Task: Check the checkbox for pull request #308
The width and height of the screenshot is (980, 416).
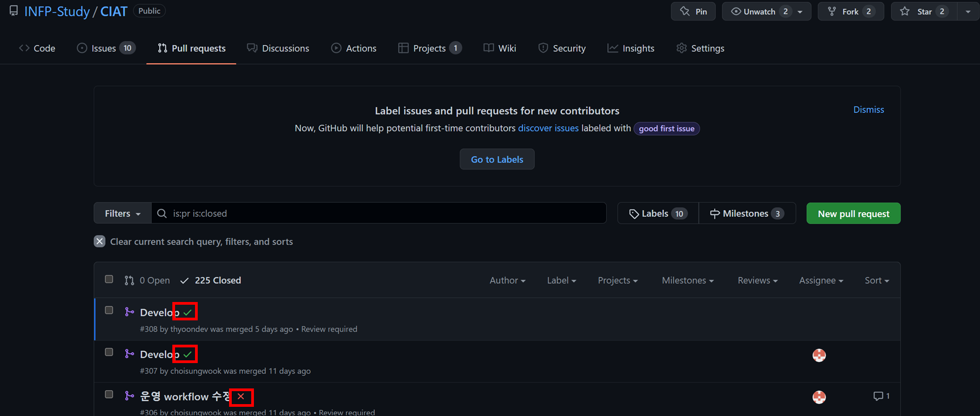Action: [109, 310]
